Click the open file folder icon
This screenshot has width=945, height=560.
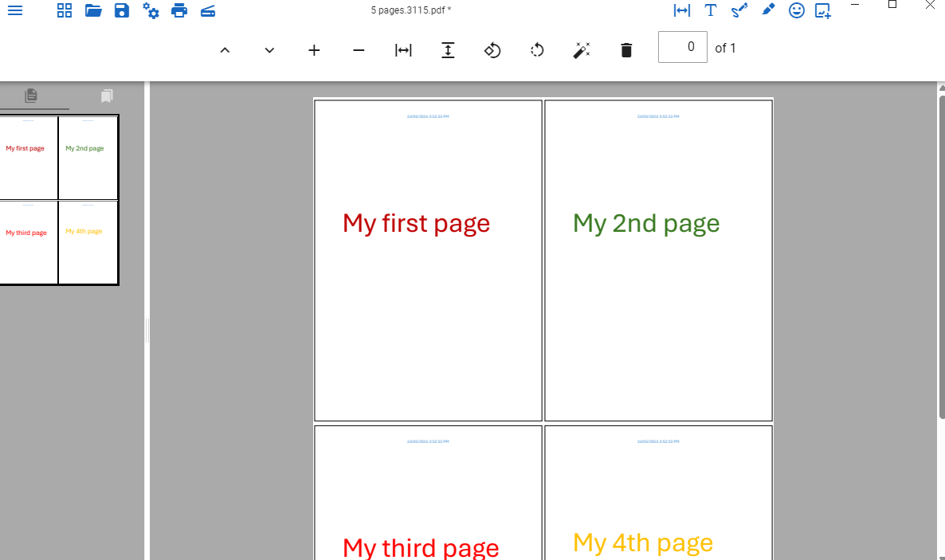click(x=93, y=10)
